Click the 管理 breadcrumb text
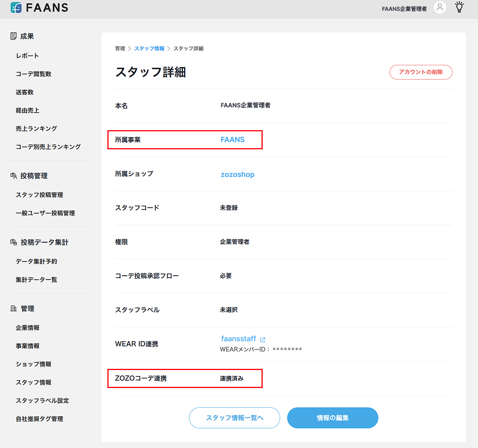The width and height of the screenshot is (478, 448). pos(120,49)
